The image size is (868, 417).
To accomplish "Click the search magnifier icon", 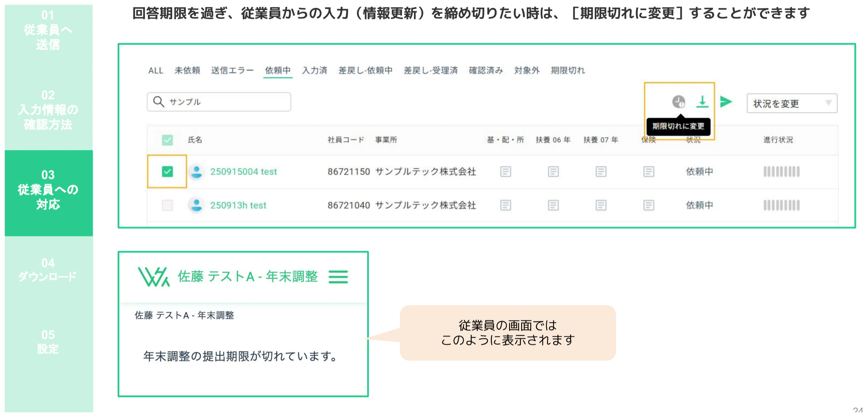I will [158, 102].
